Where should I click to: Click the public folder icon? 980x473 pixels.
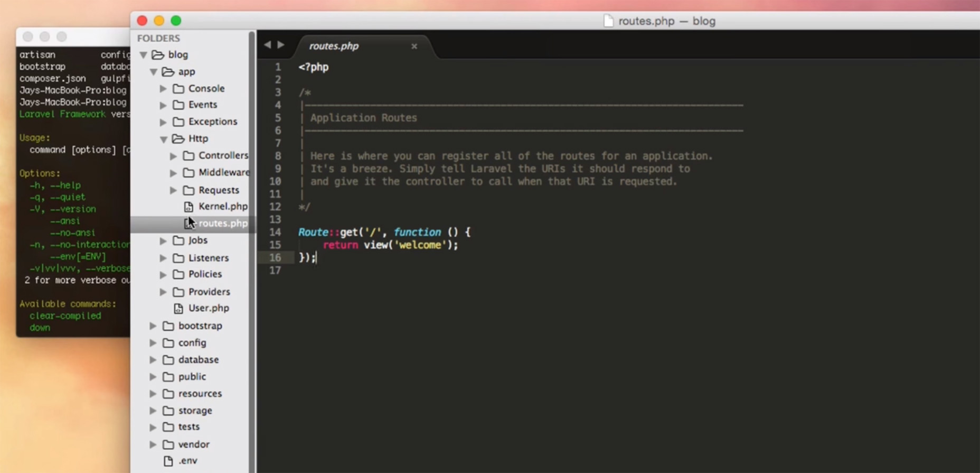(168, 376)
